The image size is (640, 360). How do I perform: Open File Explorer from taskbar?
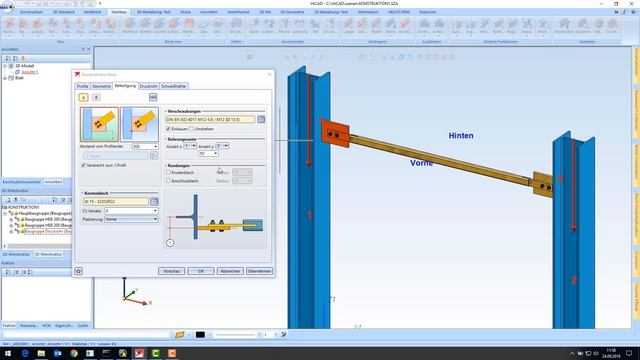click(41, 353)
